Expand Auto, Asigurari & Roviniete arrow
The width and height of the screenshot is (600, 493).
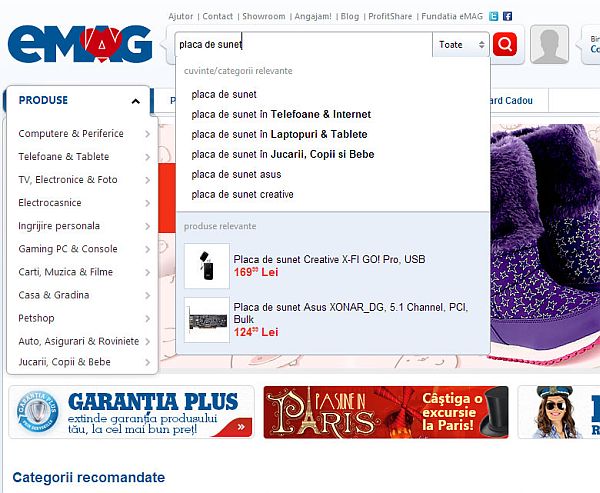[147, 341]
